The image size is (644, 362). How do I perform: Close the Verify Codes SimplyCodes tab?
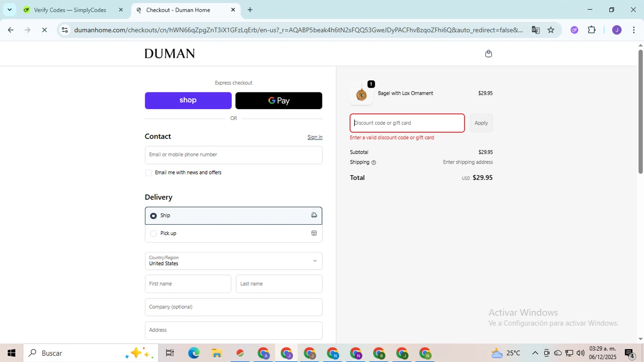click(121, 9)
